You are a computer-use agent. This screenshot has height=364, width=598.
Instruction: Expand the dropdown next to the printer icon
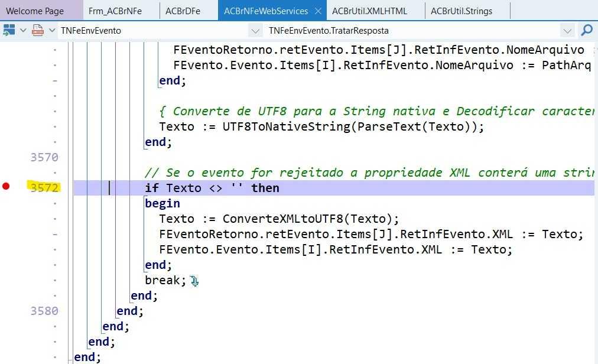tap(52, 31)
